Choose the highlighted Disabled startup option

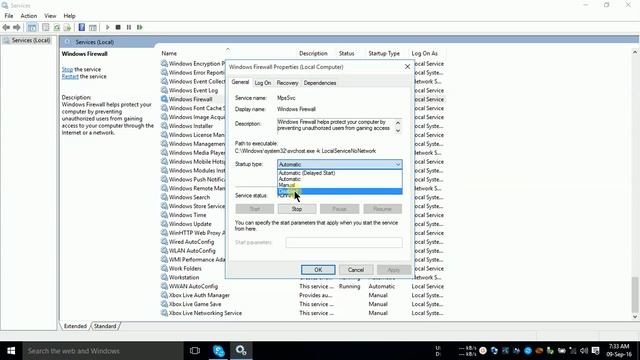click(340, 191)
